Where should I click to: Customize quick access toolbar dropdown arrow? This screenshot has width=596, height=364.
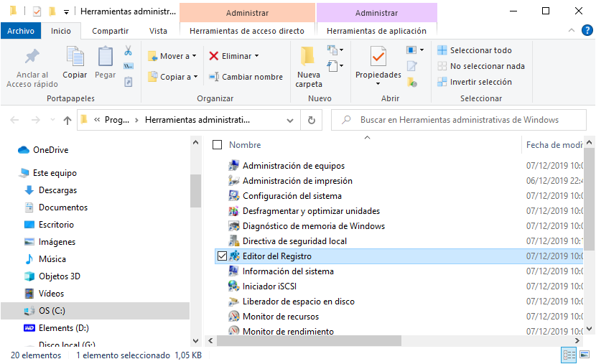point(66,12)
